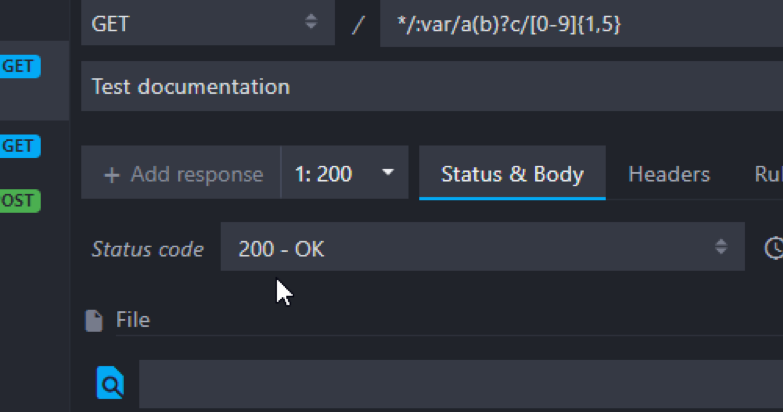Open the partially visible Rules tab
This screenshot has width=783, height=412.
pyautogui.click(x=768, y=174)
